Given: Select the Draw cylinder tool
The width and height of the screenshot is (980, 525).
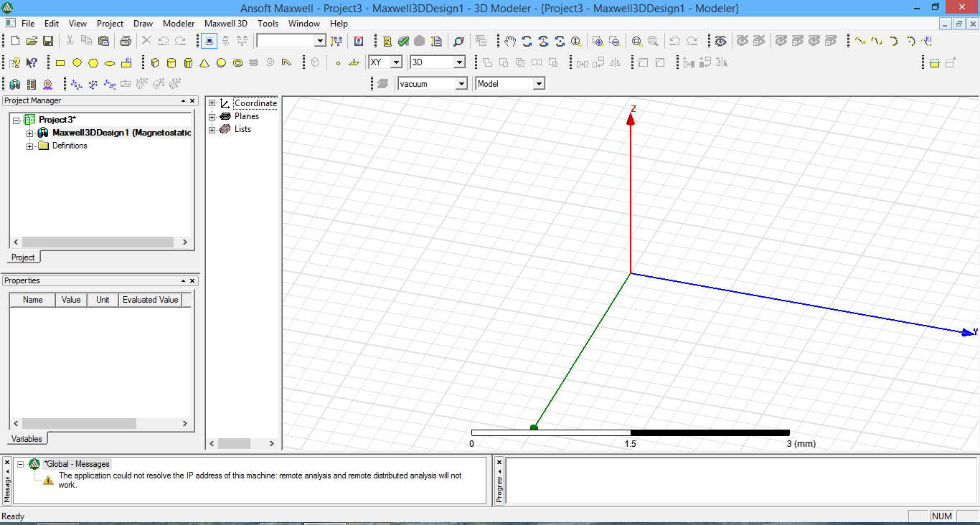Looking at the screenshot, I should click(x=171, y=62).
